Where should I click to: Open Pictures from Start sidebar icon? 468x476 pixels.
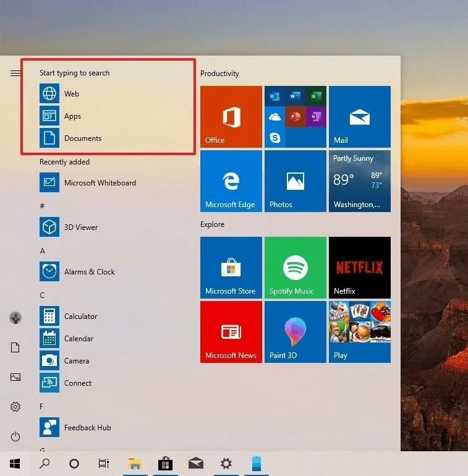[x=15, y=377]
